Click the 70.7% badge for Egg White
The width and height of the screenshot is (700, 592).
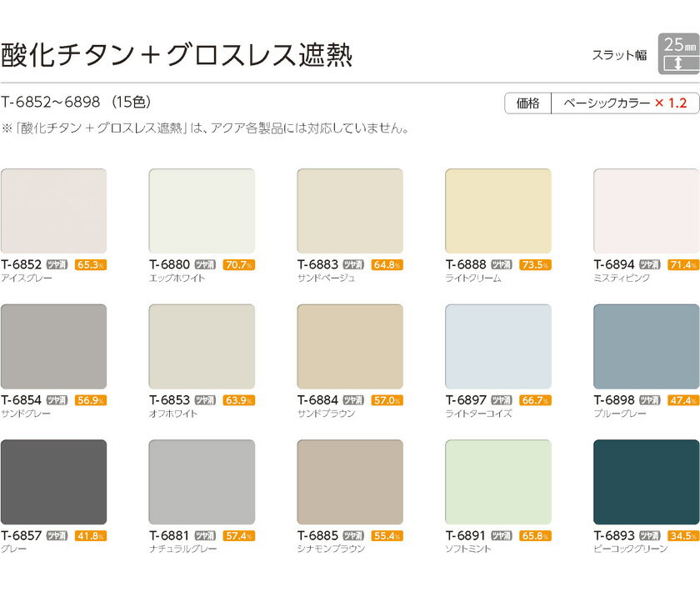click(x=238, y=265)
